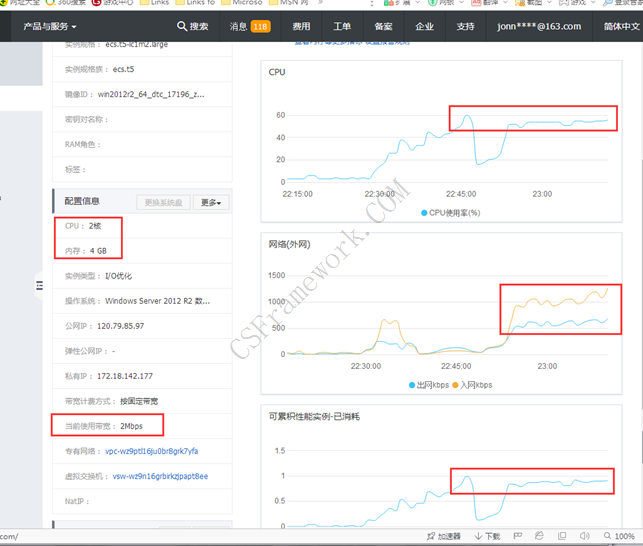This screenshot has width=643, height=546.
Task: Click the 网络(外网) chart title
Action: click(x=290, y=244)
